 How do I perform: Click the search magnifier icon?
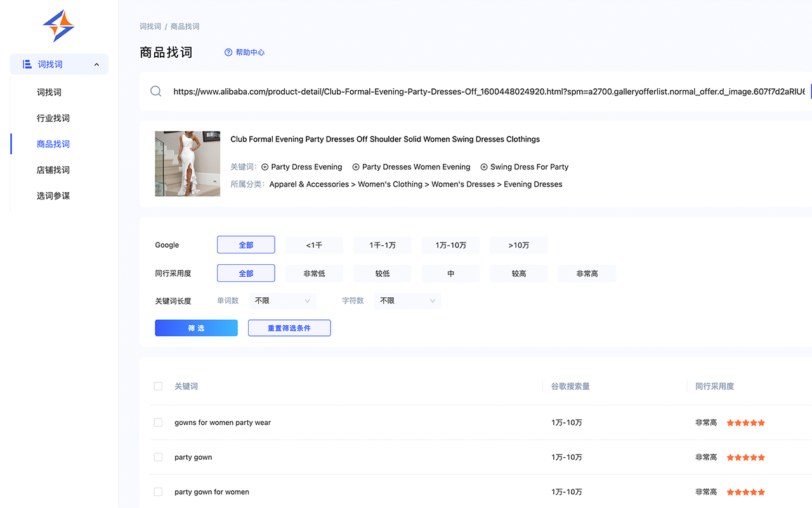155,91
